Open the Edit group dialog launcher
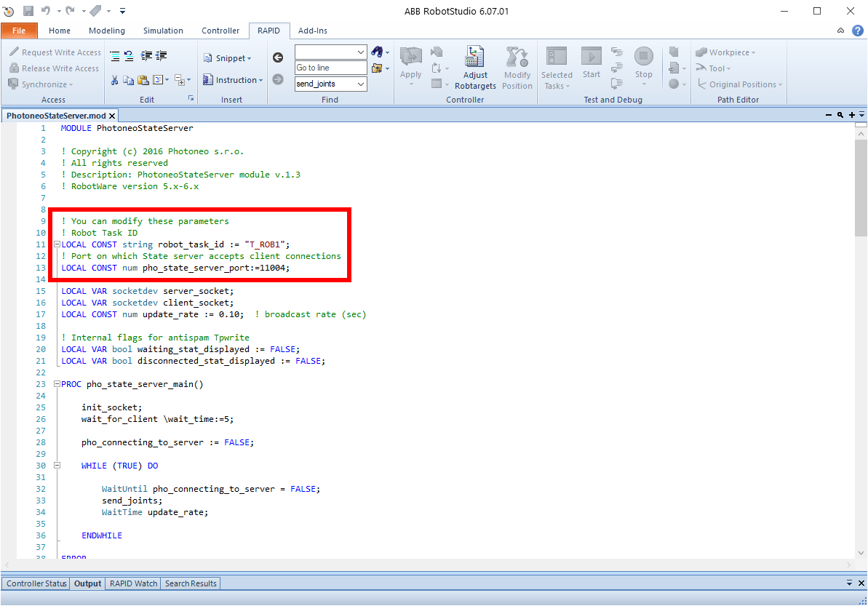The height and width of the screenshot is (606, 868). click(191, 98)
